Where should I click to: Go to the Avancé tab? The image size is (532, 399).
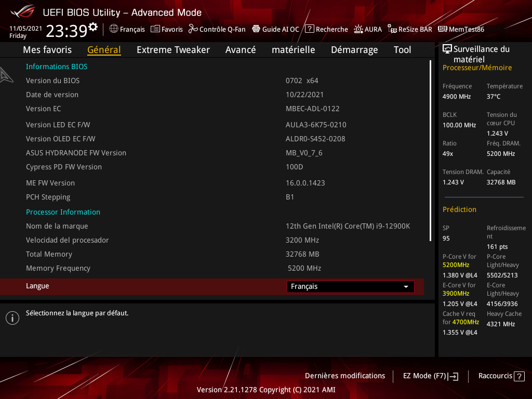241,50
